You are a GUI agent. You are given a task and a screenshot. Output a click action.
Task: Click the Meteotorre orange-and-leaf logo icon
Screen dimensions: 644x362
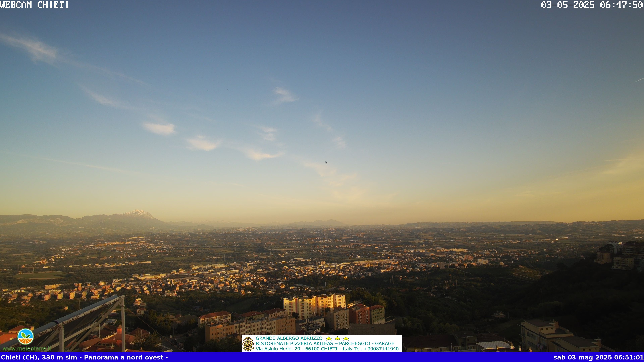(x=25, y=337)
